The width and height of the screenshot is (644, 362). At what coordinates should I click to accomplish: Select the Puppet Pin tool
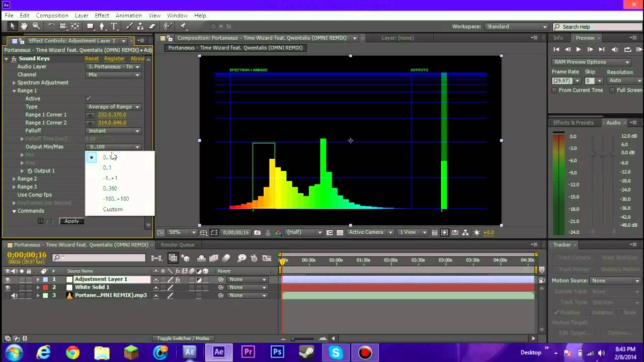[x=183, y=26]
